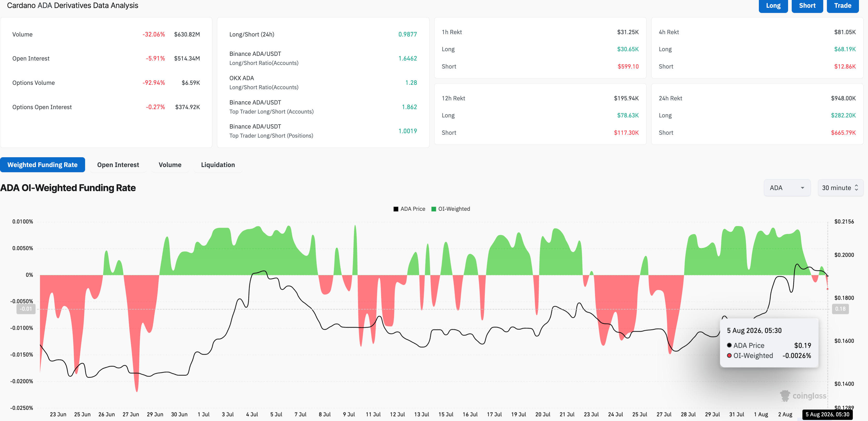Screen dimensions: 868x421
Task: Click 1h Rekt Short value $599.10
Action: [x=628, y=67]
